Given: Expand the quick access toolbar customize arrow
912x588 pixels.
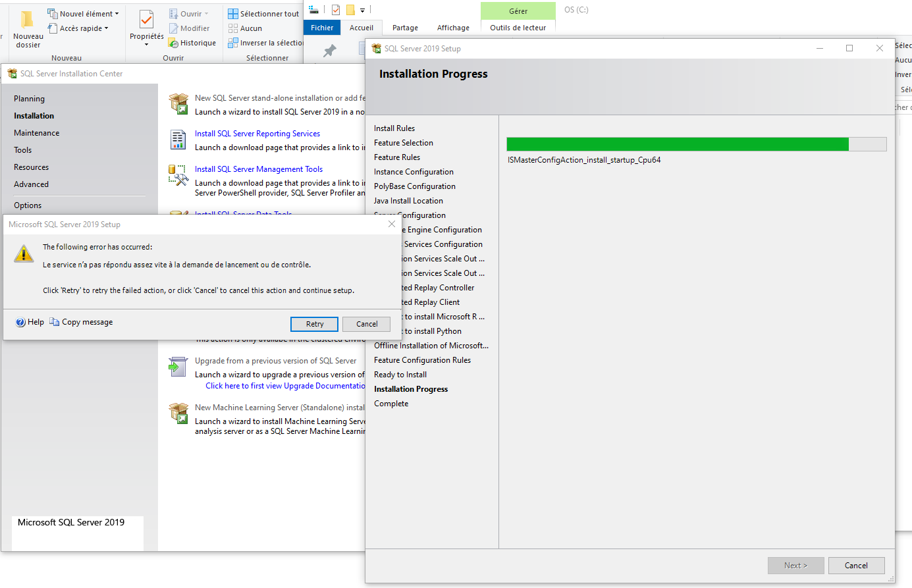Looking at the screenshot, I should [362, 10].
